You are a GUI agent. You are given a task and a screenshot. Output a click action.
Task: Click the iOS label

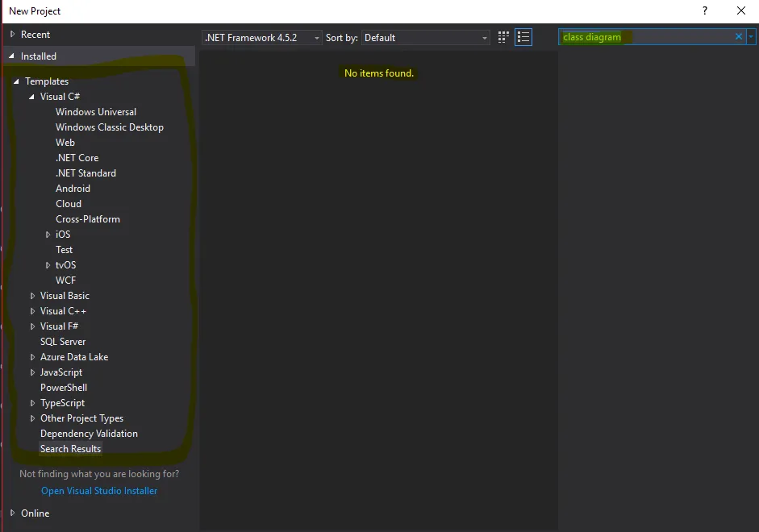[x=63, y=235]
